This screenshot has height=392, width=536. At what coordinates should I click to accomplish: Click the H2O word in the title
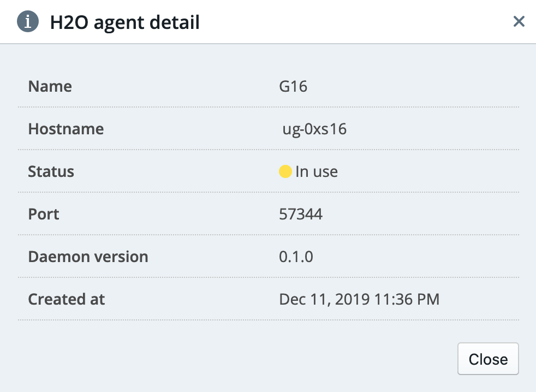click(x=69, y=22)
